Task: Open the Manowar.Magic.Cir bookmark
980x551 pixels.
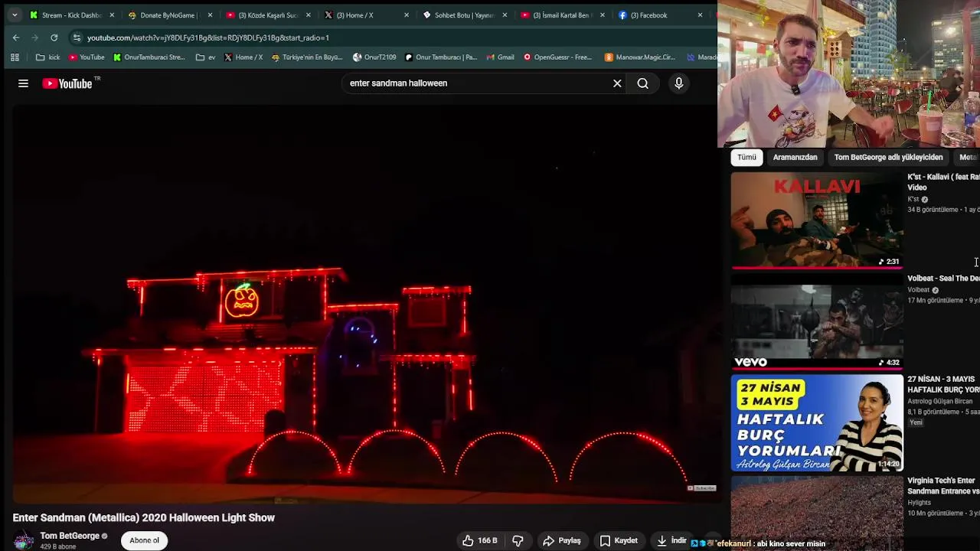Action: pos(640,57)
